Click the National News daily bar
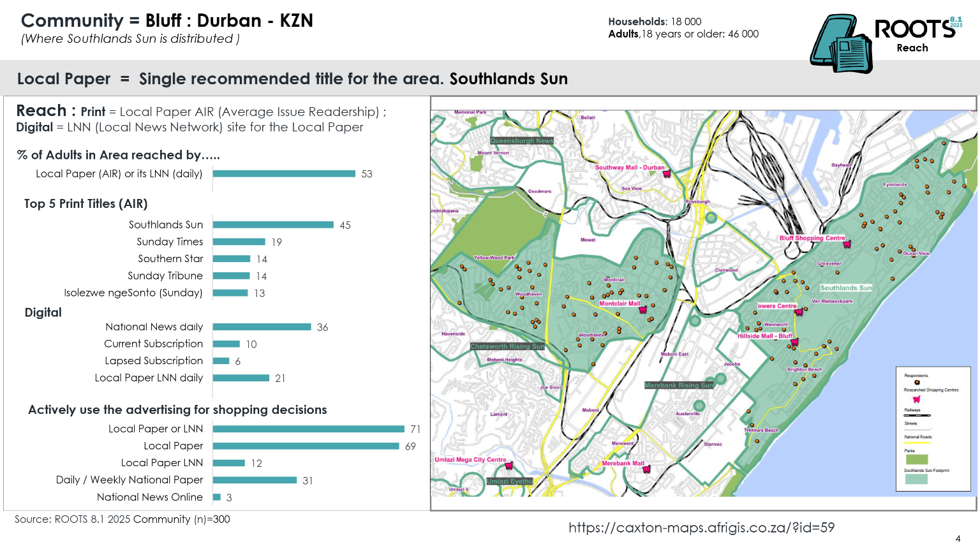 (x=262, y=327)
